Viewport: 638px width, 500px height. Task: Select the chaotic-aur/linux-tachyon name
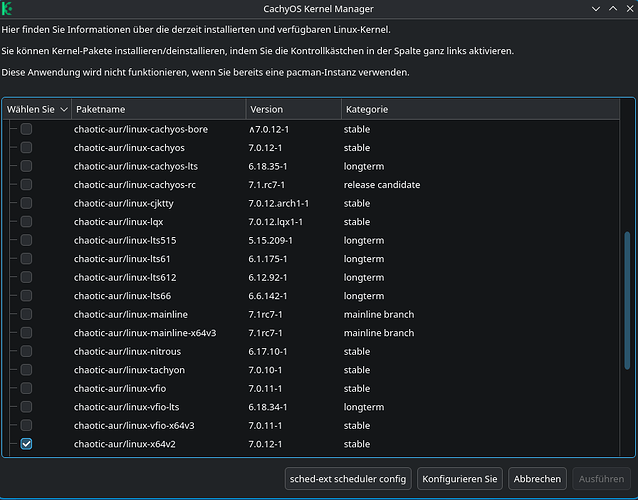[129, 370]
